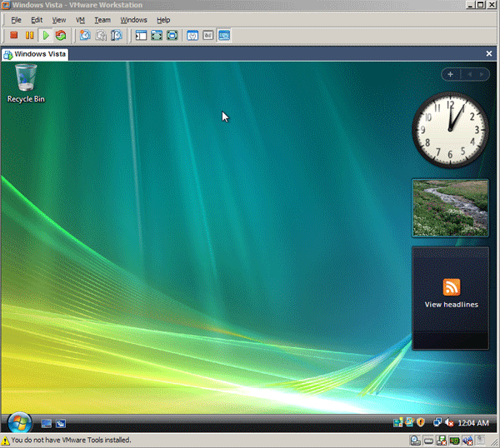Screen dimensions: 500x448
Task: Click the analog clock gadget
Action: (450, 130)
